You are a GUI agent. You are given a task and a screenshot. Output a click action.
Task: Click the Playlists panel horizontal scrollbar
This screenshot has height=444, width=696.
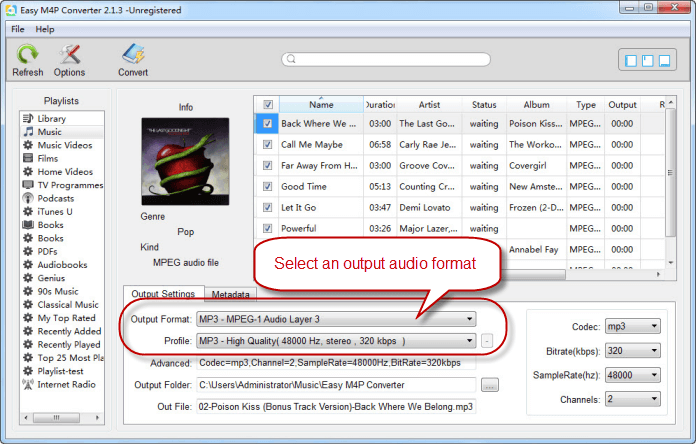point(57,417)
